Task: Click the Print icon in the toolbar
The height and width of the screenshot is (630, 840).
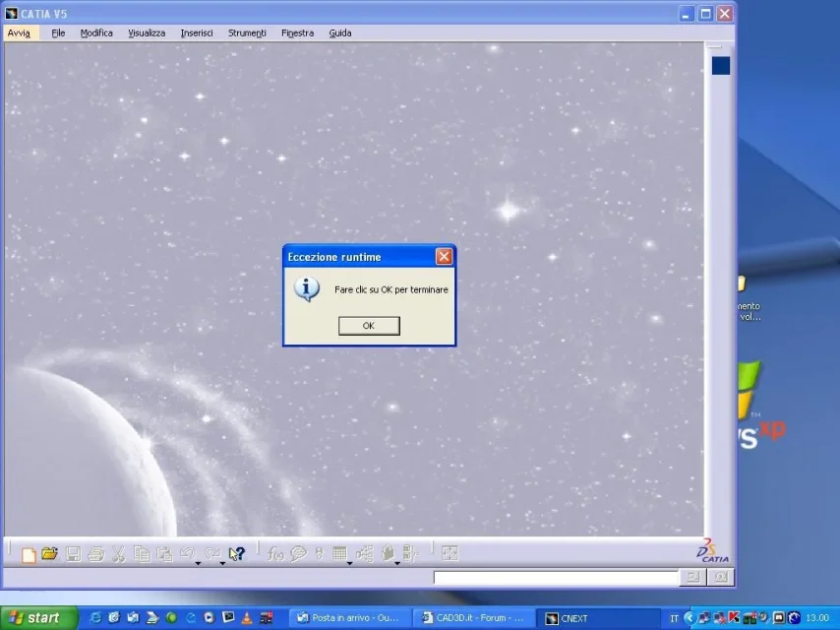Action: coord(95,554)
